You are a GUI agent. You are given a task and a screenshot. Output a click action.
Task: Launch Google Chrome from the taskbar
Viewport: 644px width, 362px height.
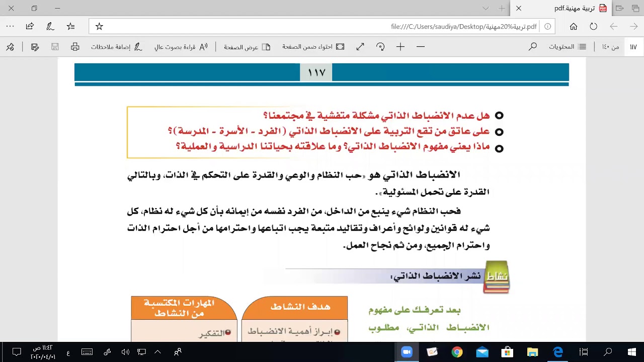point(457,352)
